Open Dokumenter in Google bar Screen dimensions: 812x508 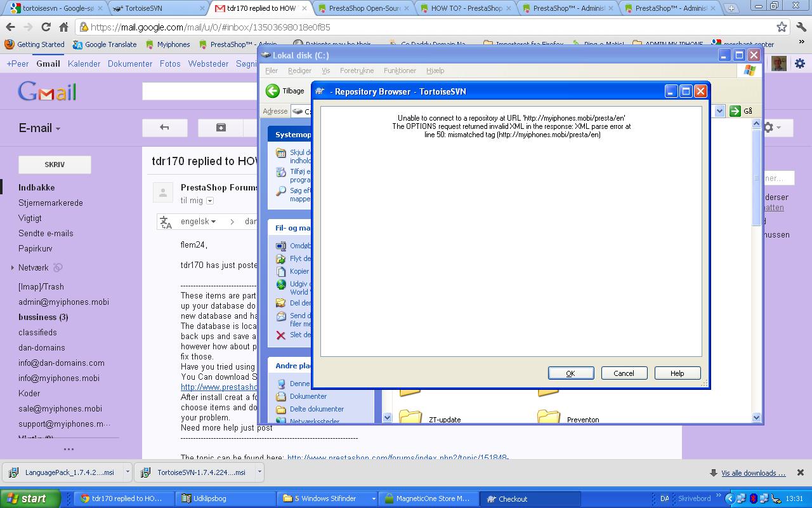(130, 63)
